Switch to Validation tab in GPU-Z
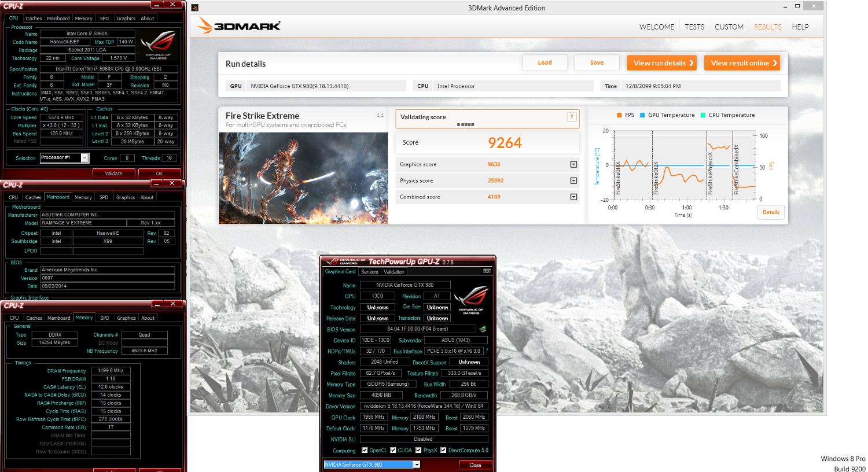 pyautogui.click(x=394, y=271)
